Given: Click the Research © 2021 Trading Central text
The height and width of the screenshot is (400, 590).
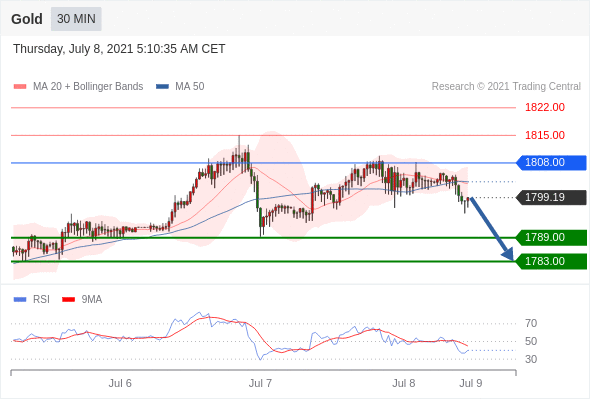Looking at the screenshot, I should (506, 87).
